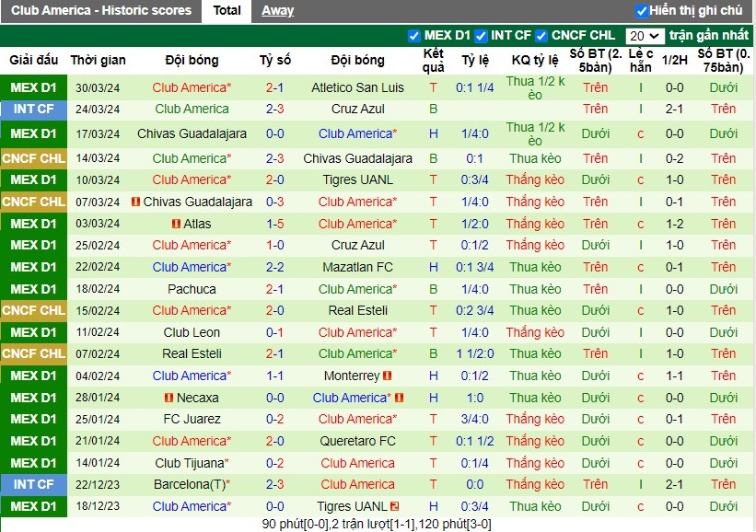
Task: Open Club Leon team link
Action: (192, 332)
